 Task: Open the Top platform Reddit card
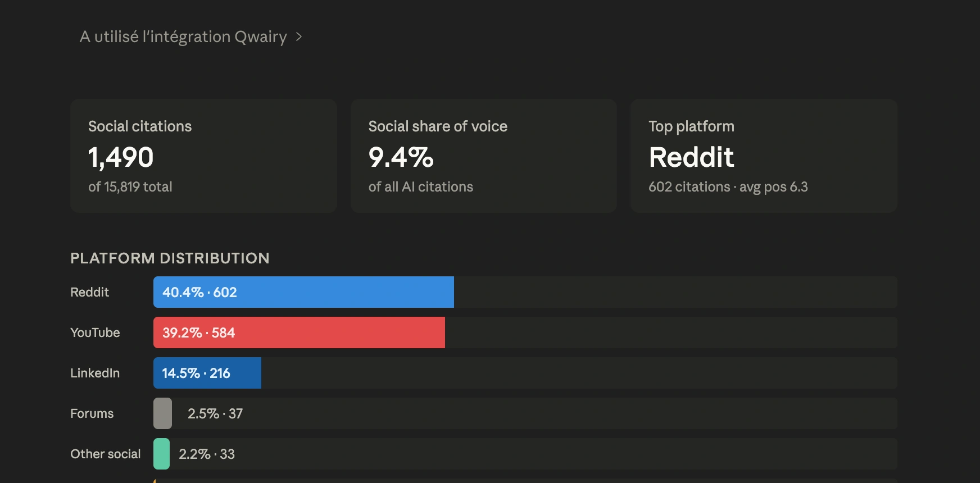click(764, 156)
